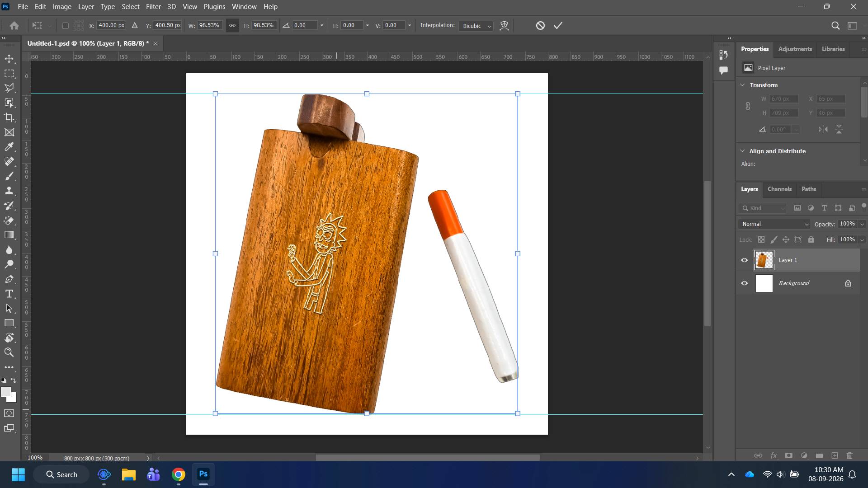This screenshot has width=868, height=488.
Task: Hide Layer 1 visibility eye
Action: pyautogui.click(x=744, y=260)
